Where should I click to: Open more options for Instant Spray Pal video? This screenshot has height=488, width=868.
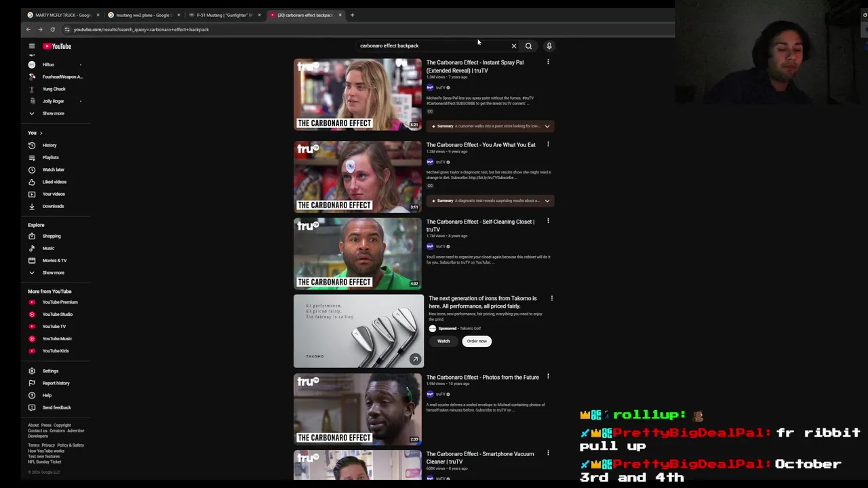(x=548, y=62)
